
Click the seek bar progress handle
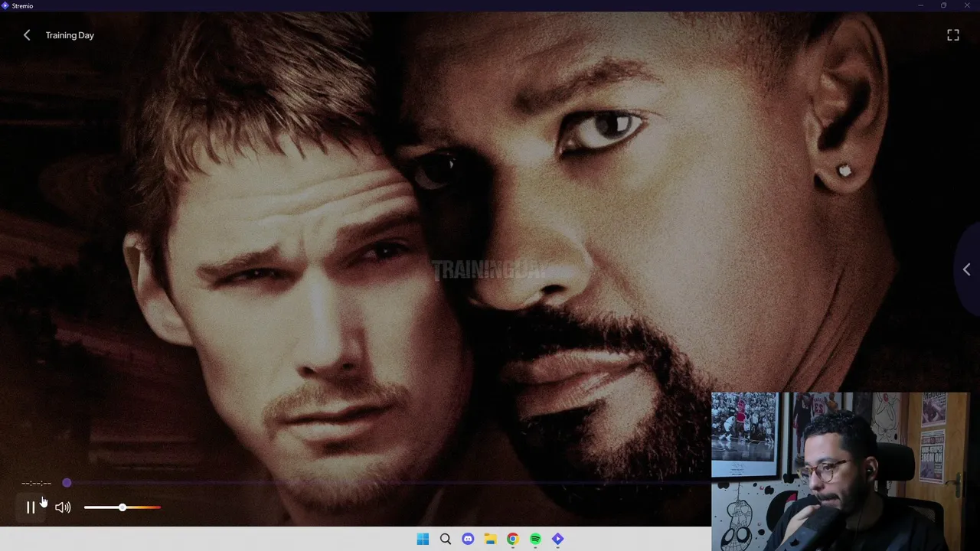(67, 483)
